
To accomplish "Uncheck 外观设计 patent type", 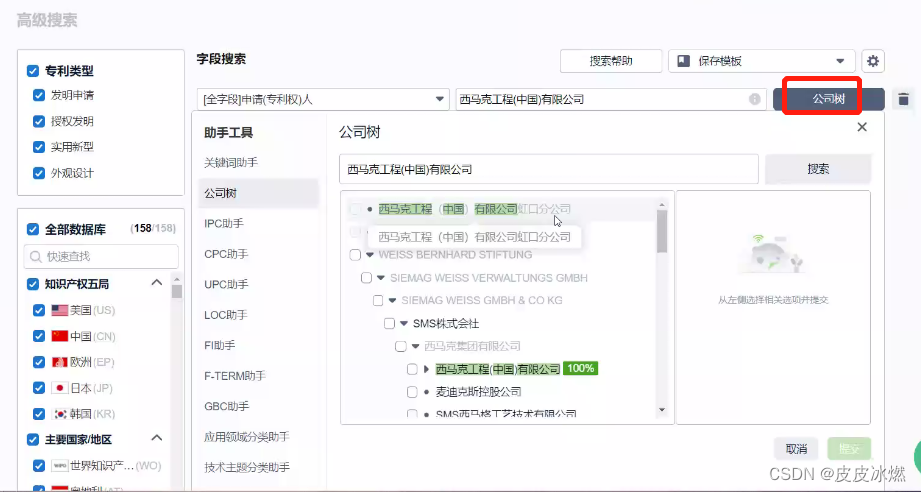I will [x=39, y=173].
